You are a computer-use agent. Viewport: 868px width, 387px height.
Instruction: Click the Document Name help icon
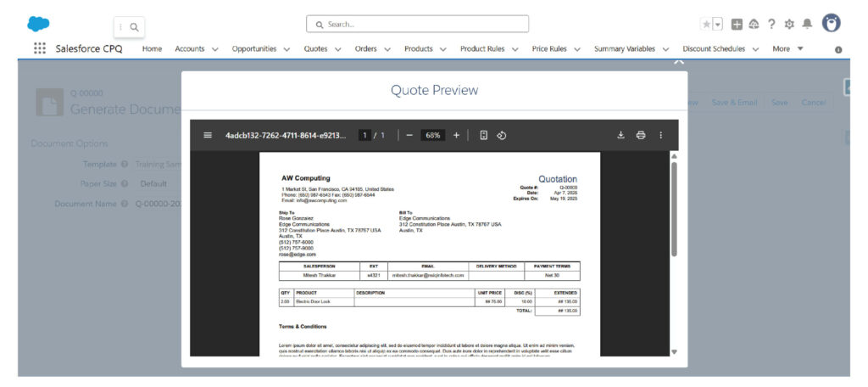click(x=124, y=204)
